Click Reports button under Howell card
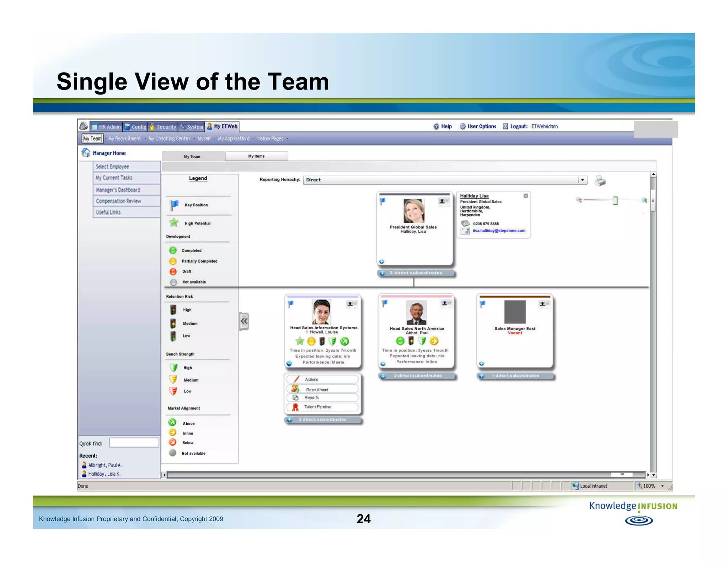The height and width of the screenshot is (562, 728). coord(322,398)
